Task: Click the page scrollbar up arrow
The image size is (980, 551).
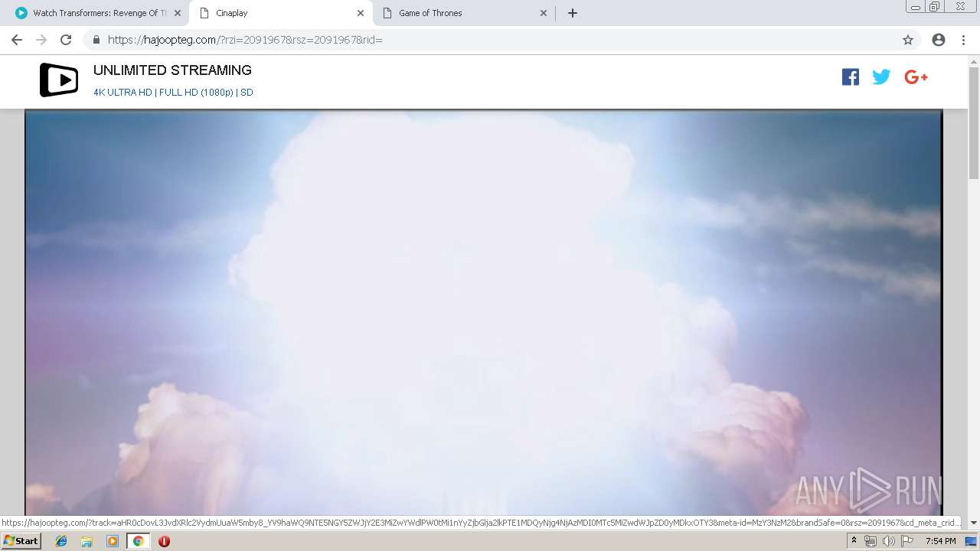Action: [974, 61]
